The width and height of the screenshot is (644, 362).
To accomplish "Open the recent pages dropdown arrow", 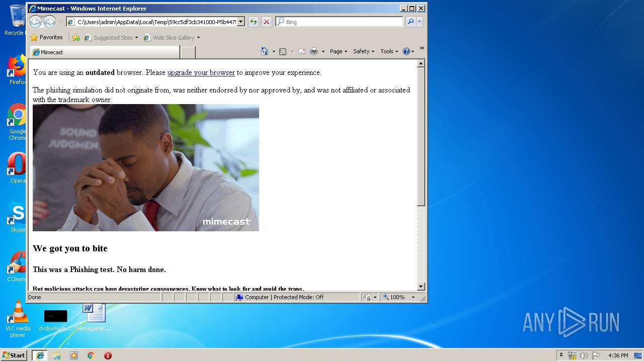I will [60, 22].
